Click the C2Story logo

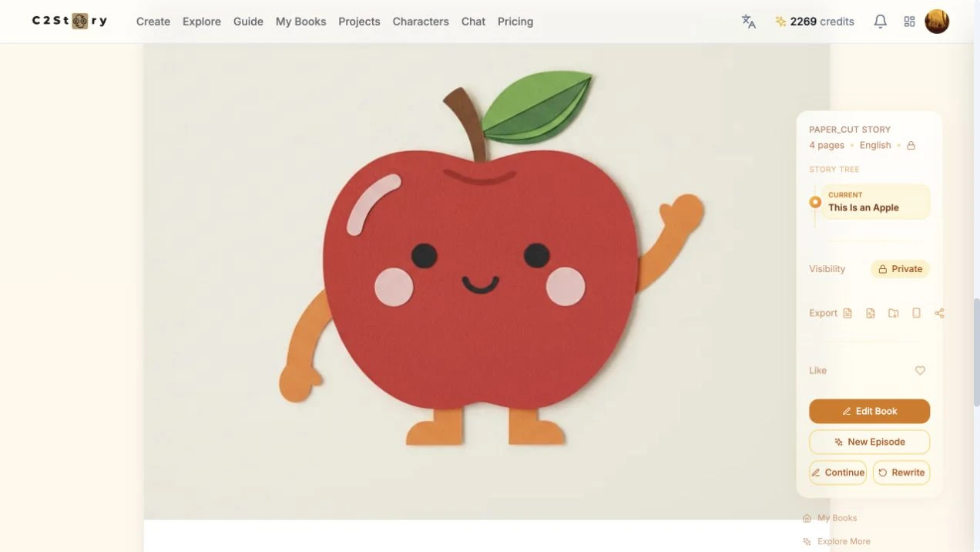(x=69, y=21)
